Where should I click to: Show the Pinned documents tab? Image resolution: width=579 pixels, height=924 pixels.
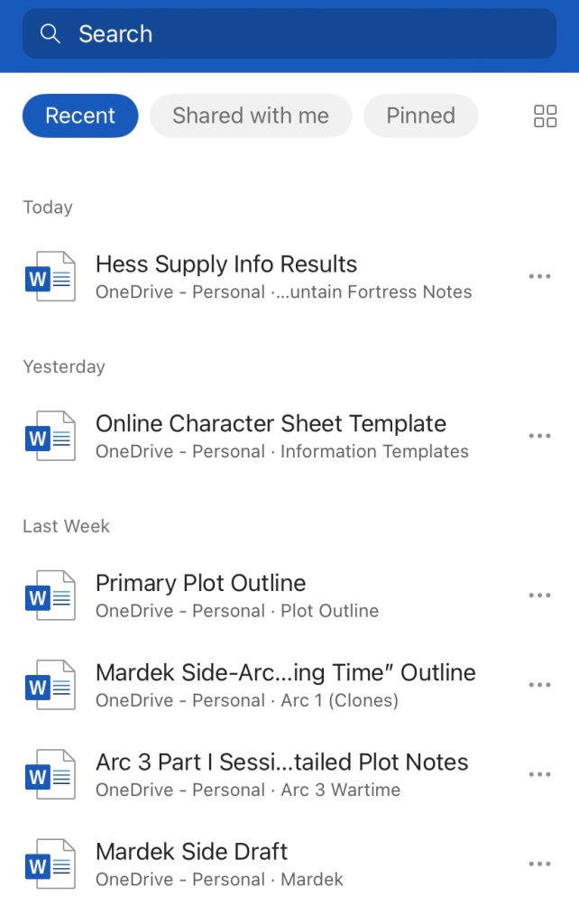click(420, 116)
